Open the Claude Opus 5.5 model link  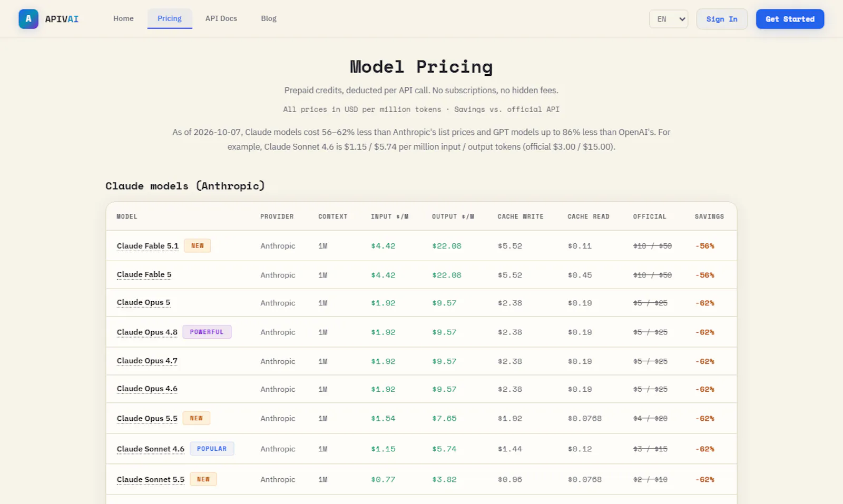click(x=147, y=419)
